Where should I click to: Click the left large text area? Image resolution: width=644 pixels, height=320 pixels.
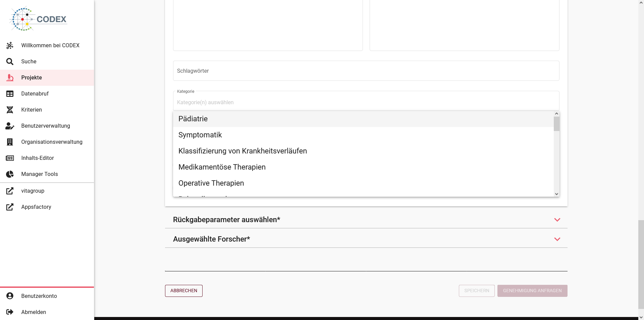(x=268, y=25)
